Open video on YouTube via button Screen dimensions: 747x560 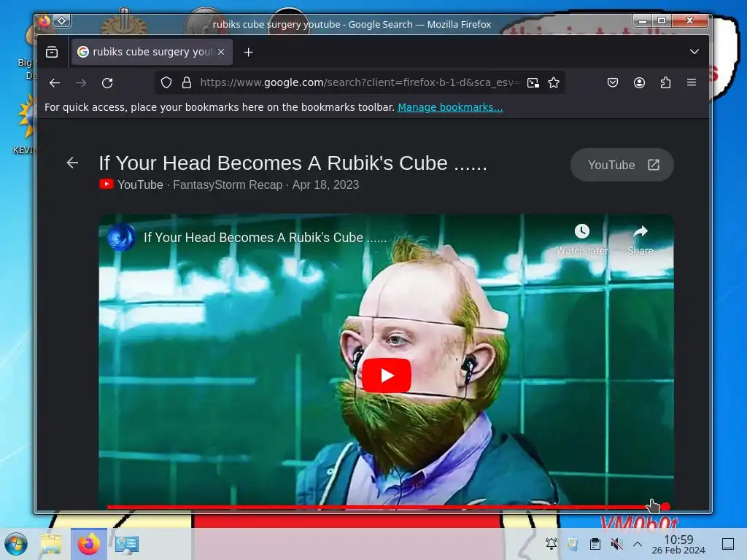[622, 165]
